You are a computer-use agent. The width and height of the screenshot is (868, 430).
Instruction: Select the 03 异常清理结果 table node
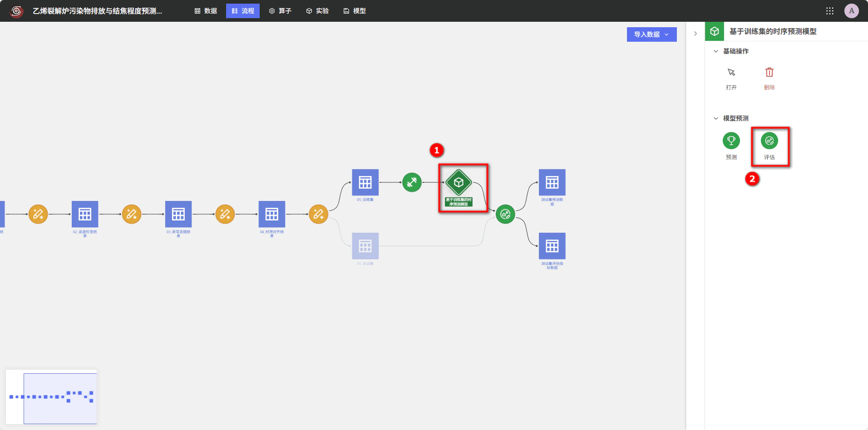pos(178,214)
